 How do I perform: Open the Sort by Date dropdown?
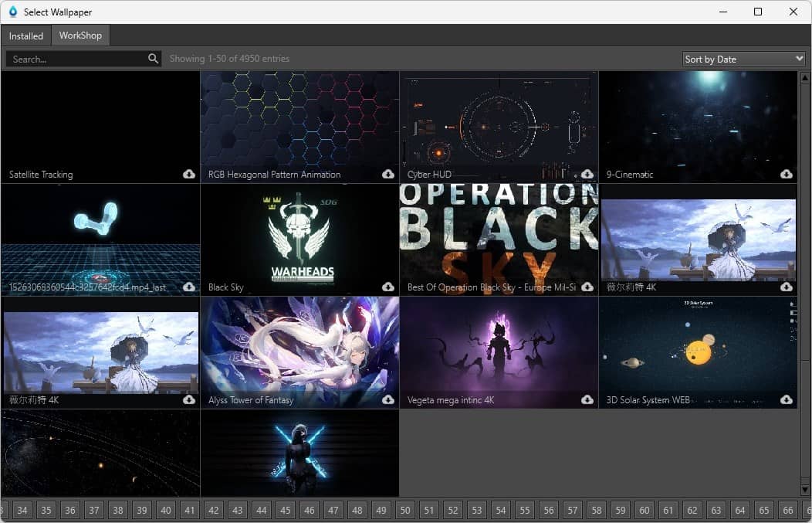coord(743,59)
